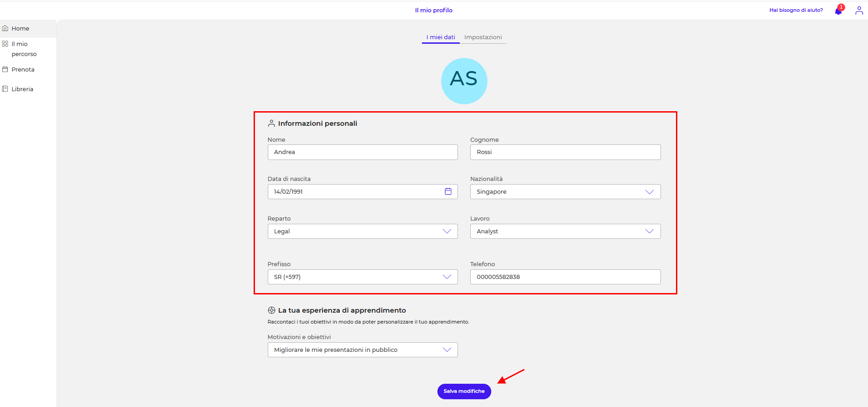Click into the Telefono number field

pos(565,277)
